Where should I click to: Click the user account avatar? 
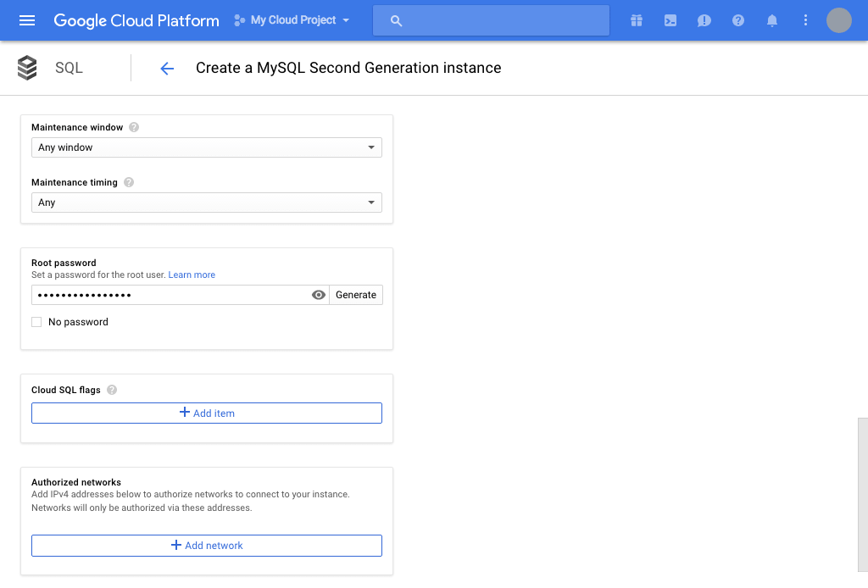838,20
